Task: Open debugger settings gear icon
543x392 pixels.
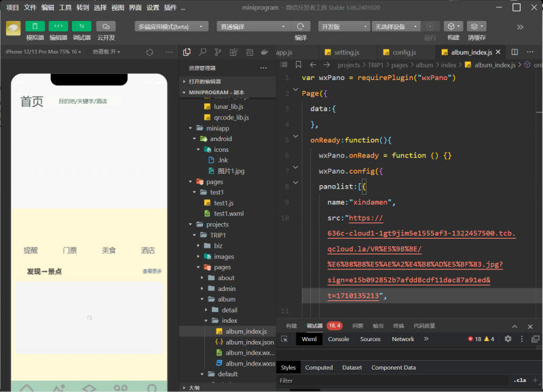Action: 508,338
